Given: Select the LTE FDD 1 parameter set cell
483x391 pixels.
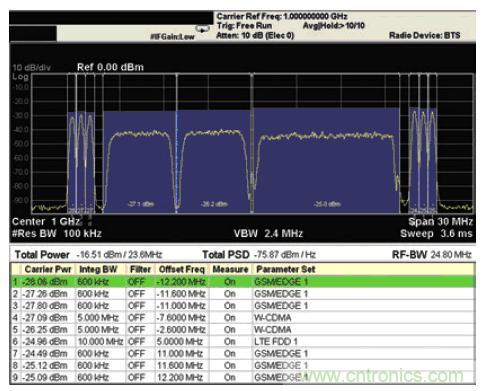Looking at the screenshot, I should click(x=276, y=342).
